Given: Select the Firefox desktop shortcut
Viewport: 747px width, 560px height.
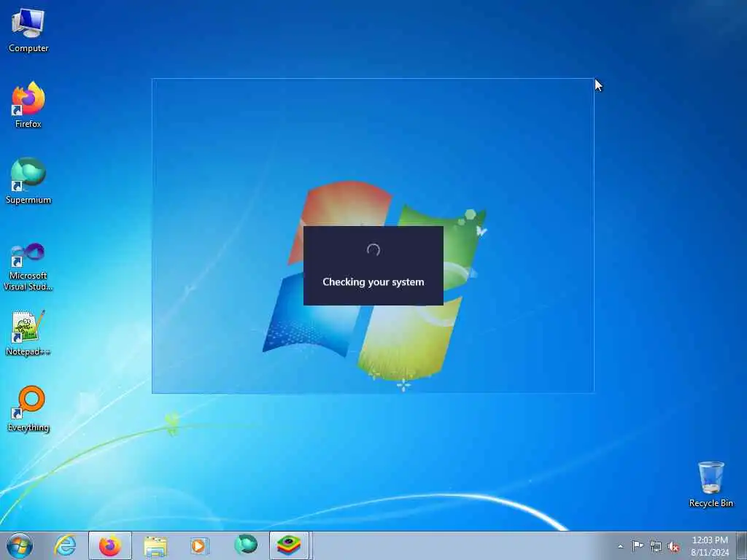Looking at the screenshot, I should click(x=28, y=105).
